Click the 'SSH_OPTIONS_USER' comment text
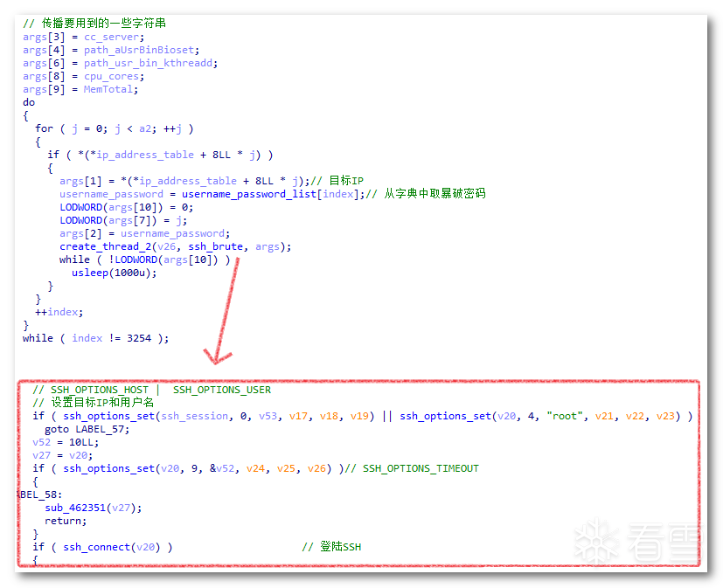The height and width of the screenshot is (588, 723). pyautogui.click(x=222, y=390)
